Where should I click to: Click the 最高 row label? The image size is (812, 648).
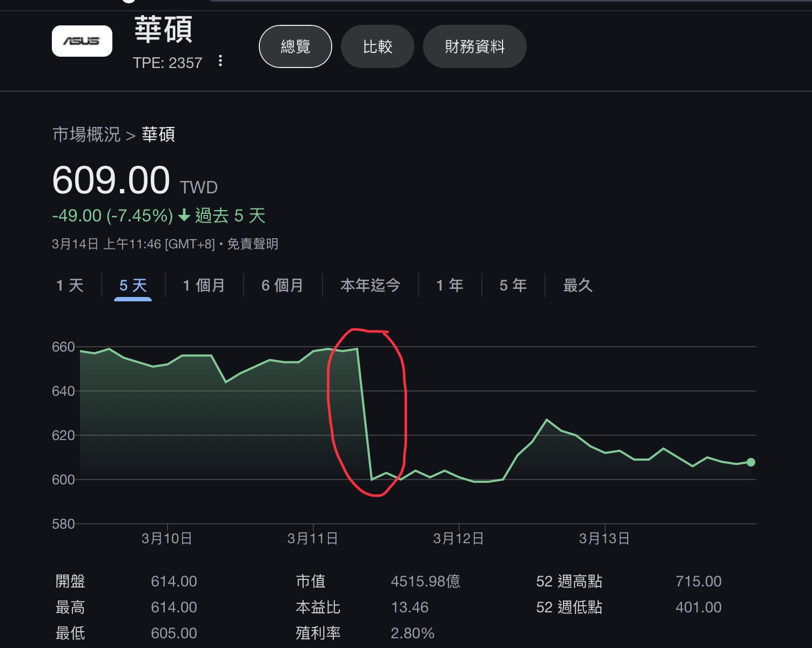pyautogui.click(x=70, y=607)
